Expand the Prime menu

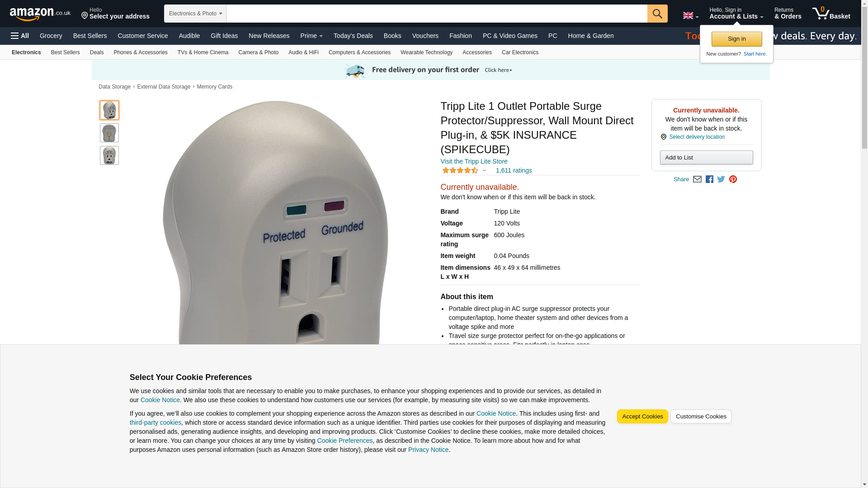311,36
